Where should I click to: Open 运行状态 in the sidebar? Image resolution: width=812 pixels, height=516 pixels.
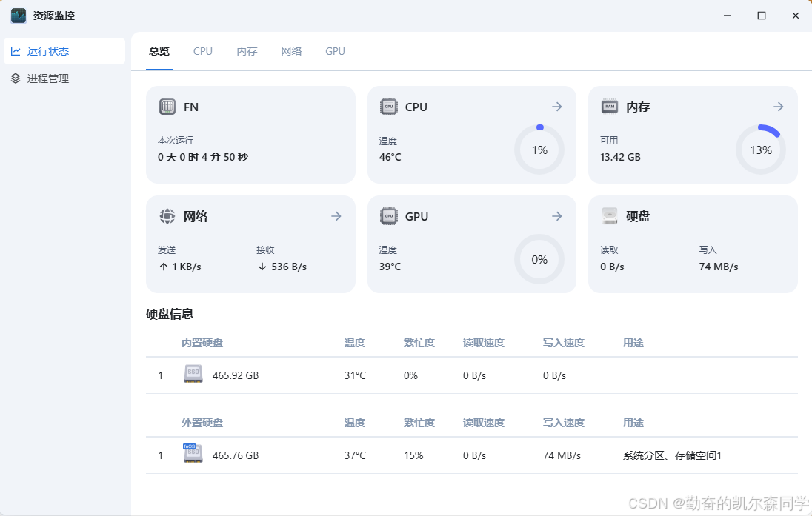pos(64,51)
